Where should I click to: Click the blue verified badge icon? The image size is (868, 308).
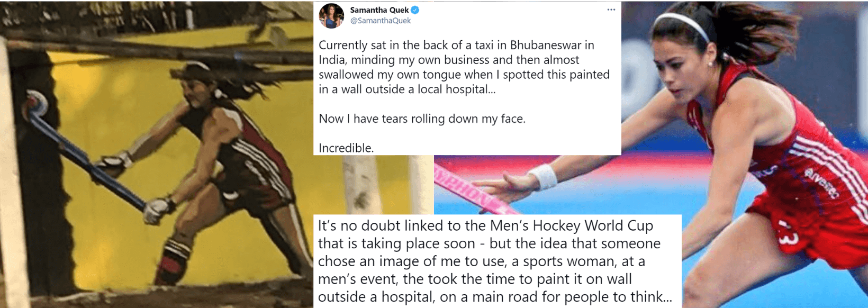[415, 10]
